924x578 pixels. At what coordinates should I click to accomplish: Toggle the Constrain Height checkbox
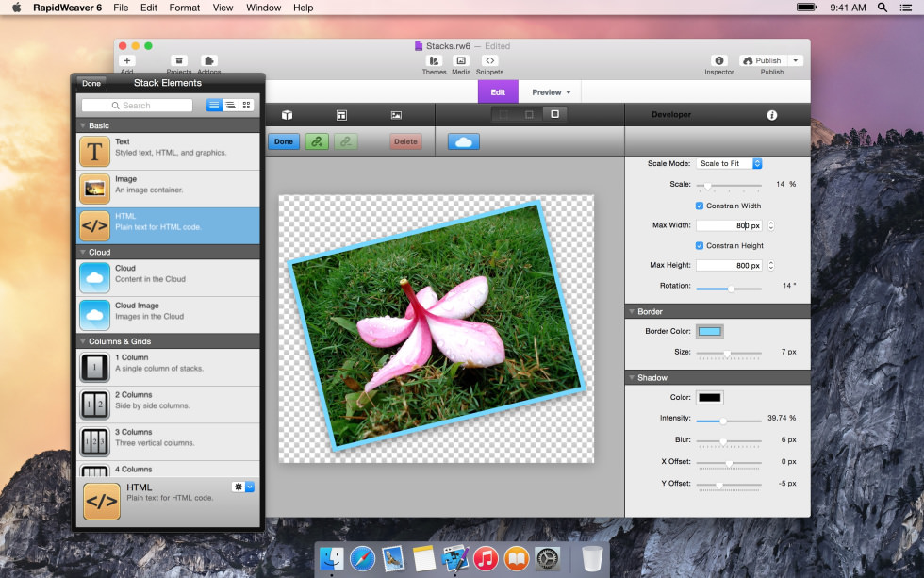[700, 246]
